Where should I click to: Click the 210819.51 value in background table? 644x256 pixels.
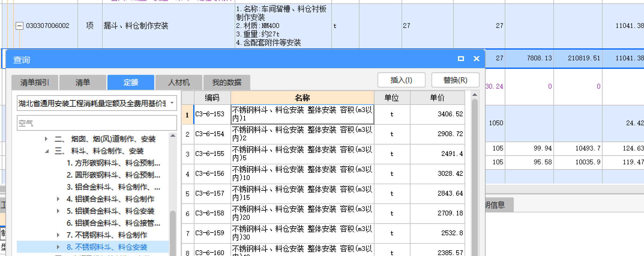click(578, 58)
